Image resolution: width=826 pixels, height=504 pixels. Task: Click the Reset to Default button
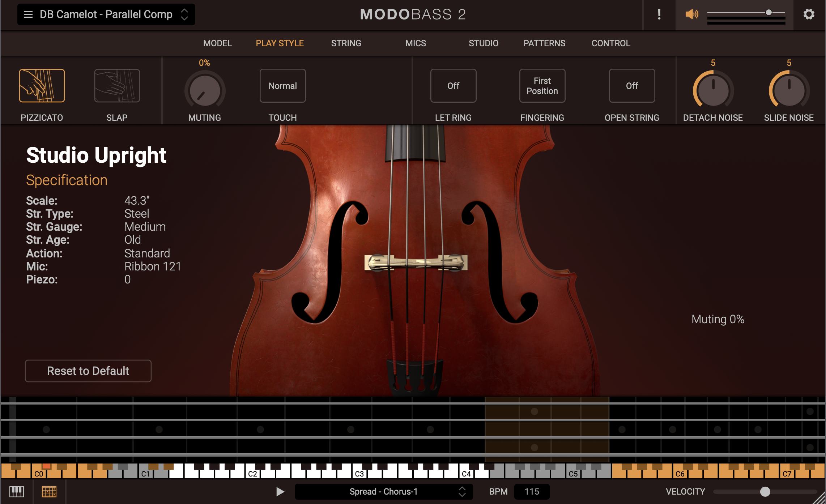coord(88,371)
